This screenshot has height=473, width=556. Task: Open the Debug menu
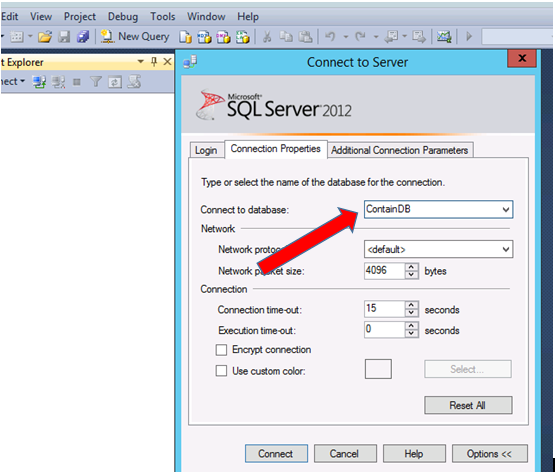point(123,16)
